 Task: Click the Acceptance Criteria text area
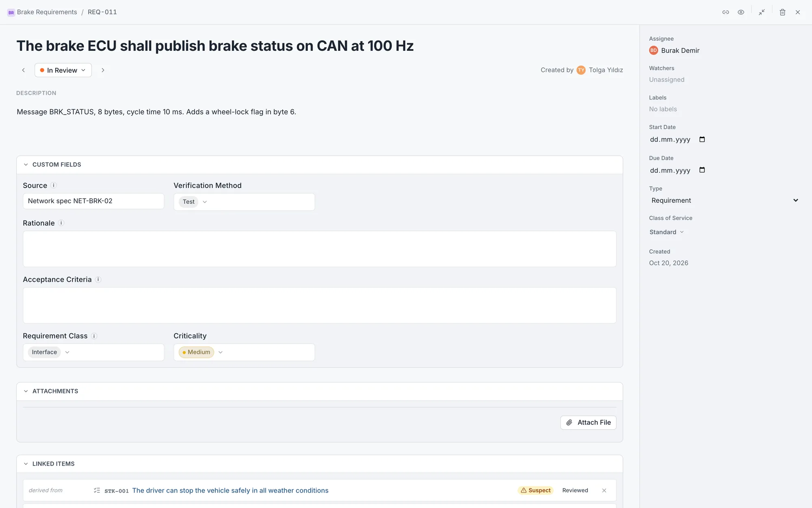pos(320,306)
